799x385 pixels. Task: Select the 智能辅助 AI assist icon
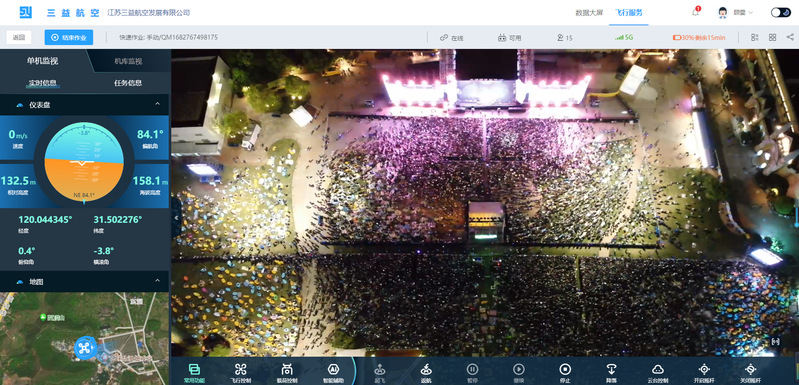tap(333, 370)
